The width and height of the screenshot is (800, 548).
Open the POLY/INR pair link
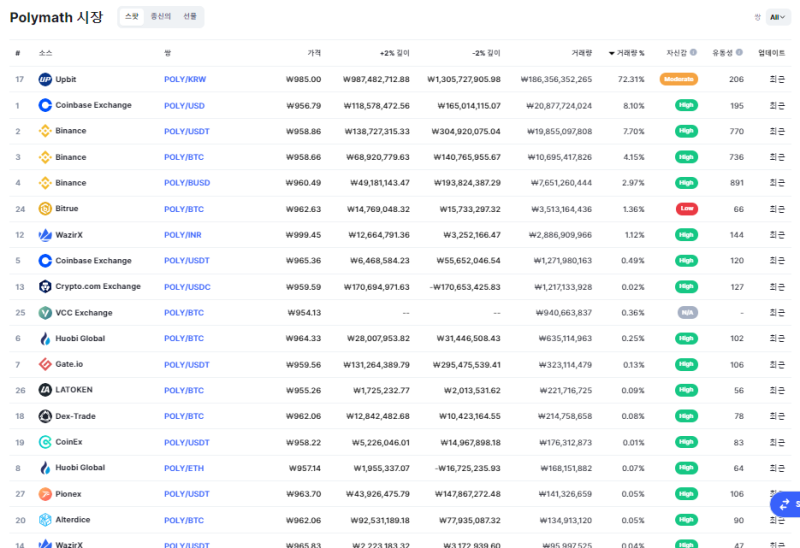(183, 235)
